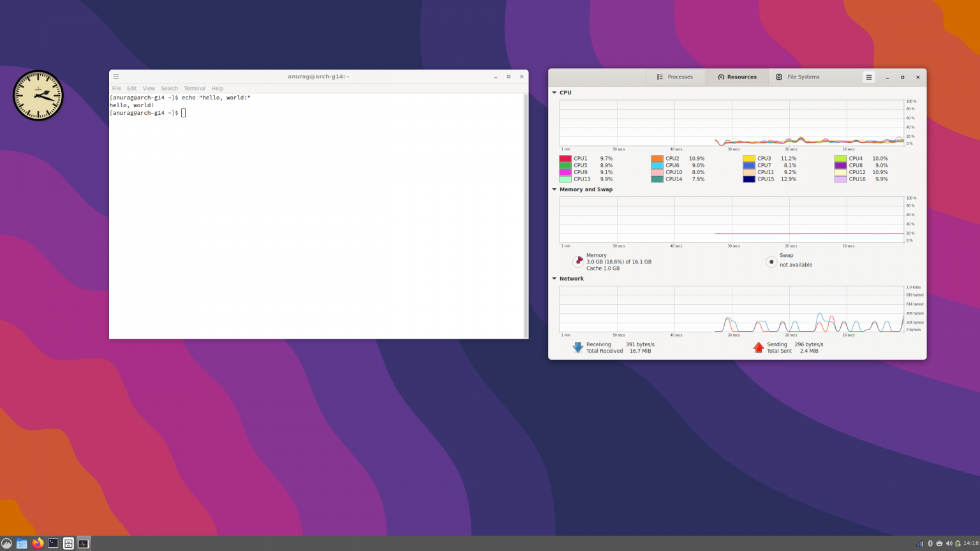Launch Firefox from the taskbar

(x=38, y=543)
